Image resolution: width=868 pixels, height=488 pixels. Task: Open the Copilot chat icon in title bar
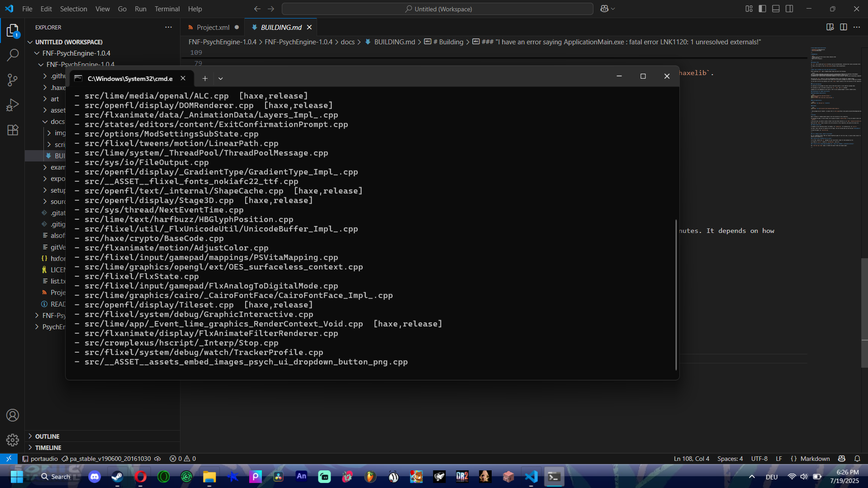coord(604,9)
